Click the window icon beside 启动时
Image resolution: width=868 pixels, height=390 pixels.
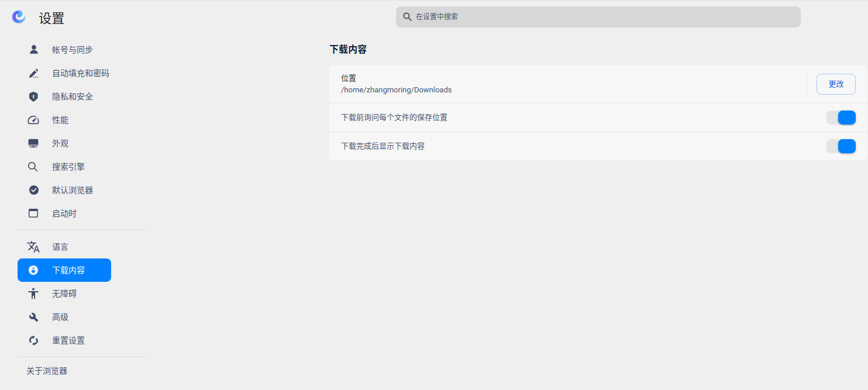tap(33, 213)
